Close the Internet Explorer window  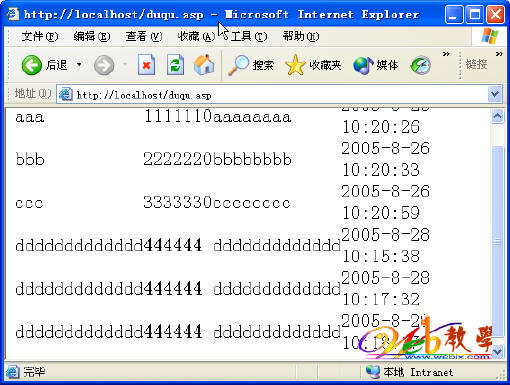tap(495, 14)
